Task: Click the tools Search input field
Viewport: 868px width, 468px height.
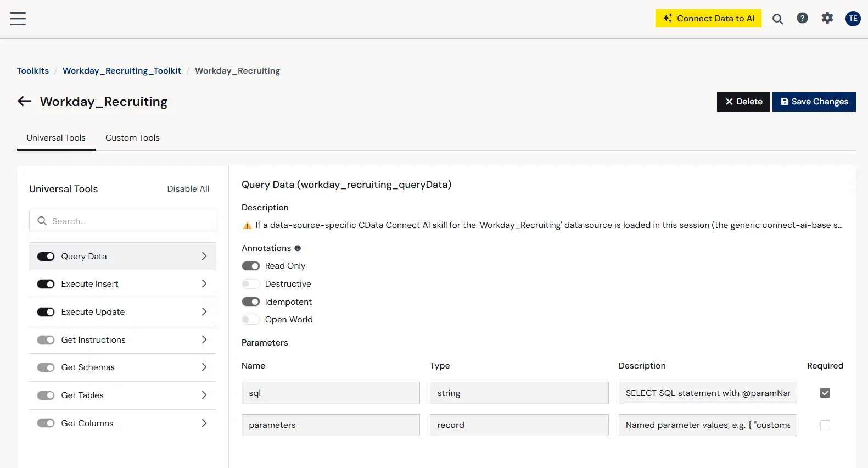Action: tap(122, 221)
